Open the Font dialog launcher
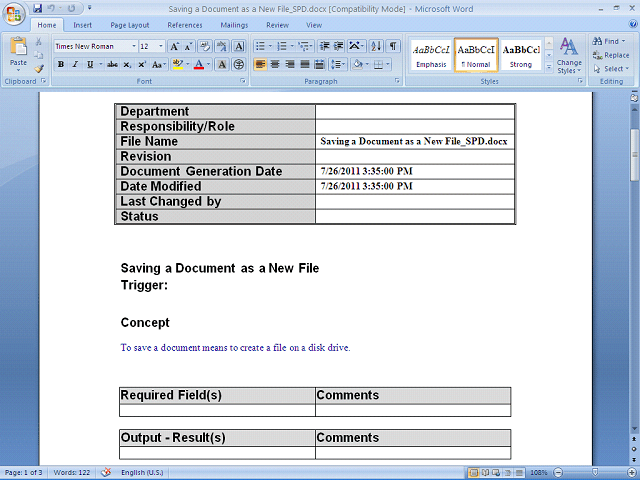Image resolution: width=640 pixels, height=480 pixels. (x=243, y=81)
